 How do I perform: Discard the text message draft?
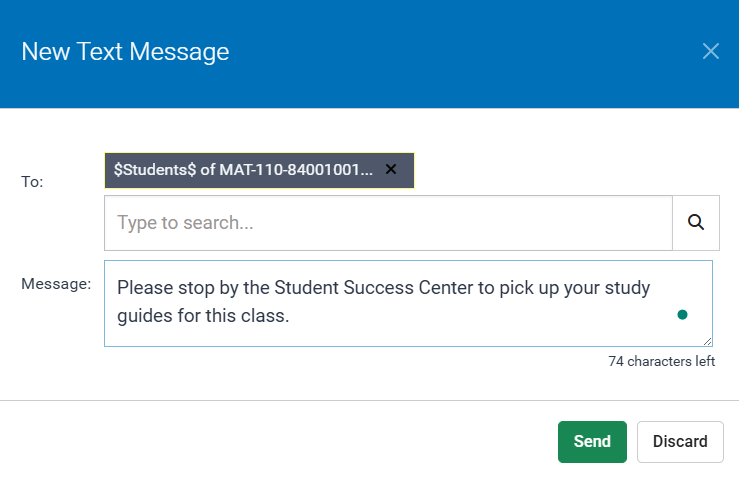point(680,441)
